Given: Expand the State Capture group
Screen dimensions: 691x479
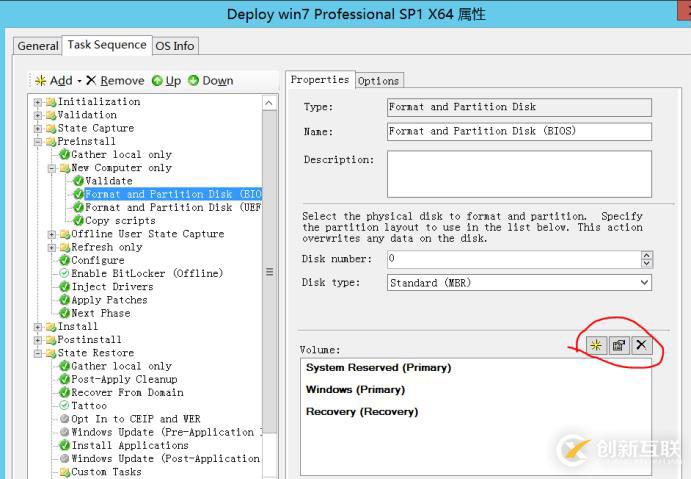Looking at the screenshot, I should point(38,129).
